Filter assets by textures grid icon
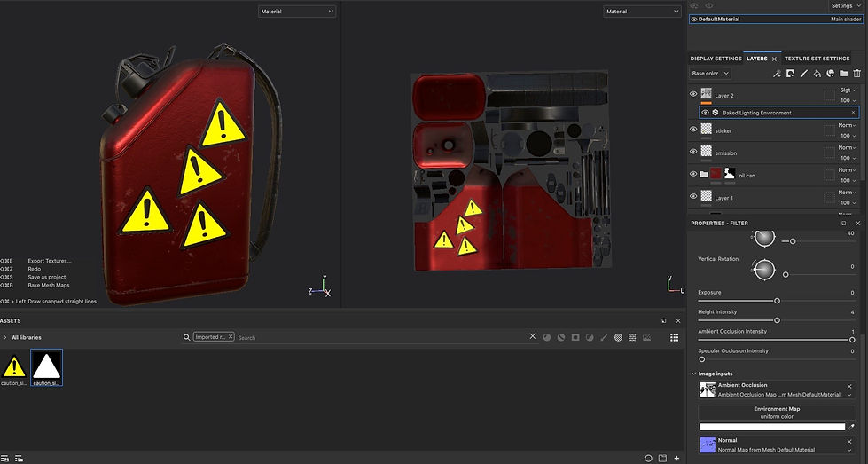 pos(632,337)
